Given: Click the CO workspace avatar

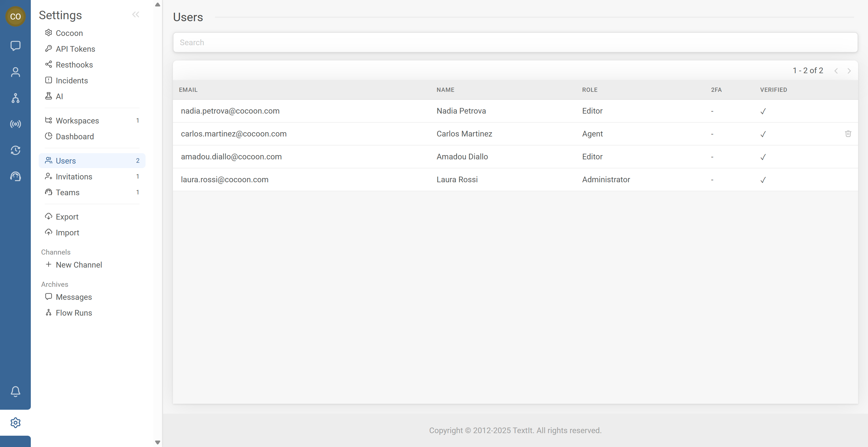Looking at the screenshot, I should (x=16, y=16).
